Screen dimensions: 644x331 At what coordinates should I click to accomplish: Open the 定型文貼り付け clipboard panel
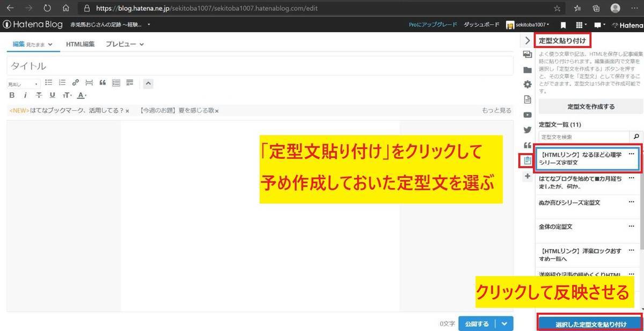(527, 160)
